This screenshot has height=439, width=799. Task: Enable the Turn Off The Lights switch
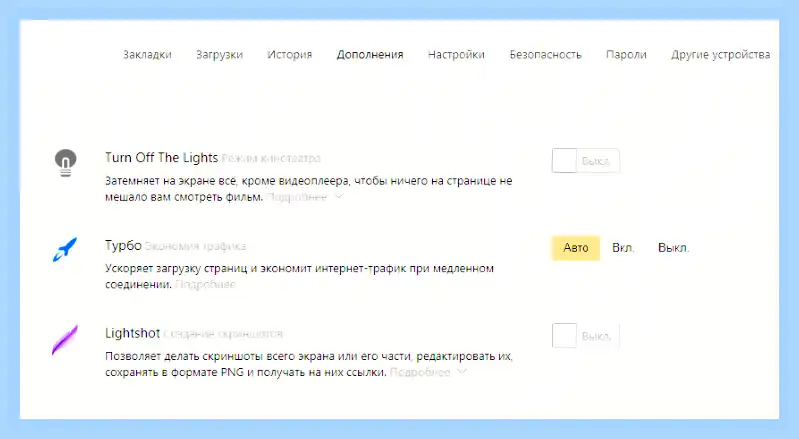coord(585,161)
